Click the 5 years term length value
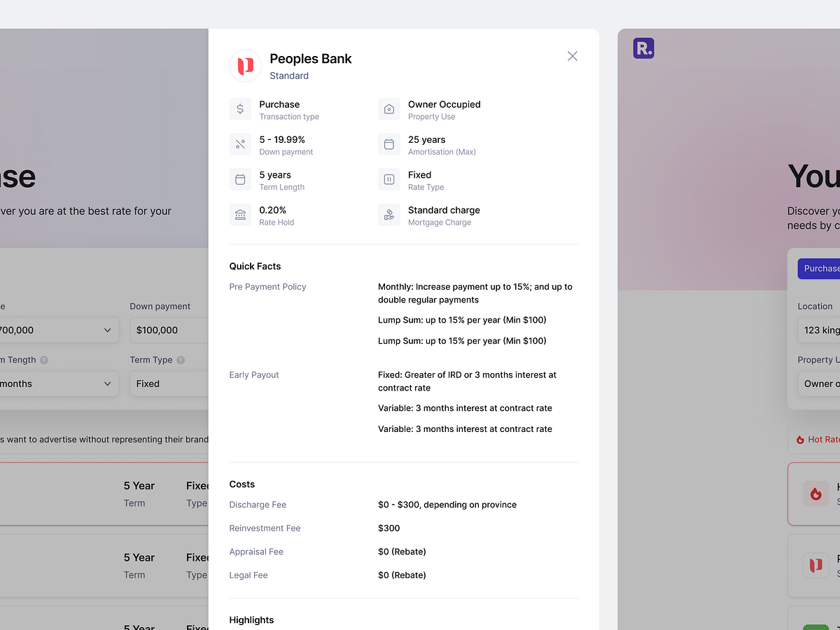This screenshot has width=840, height=630. (275, 175)
